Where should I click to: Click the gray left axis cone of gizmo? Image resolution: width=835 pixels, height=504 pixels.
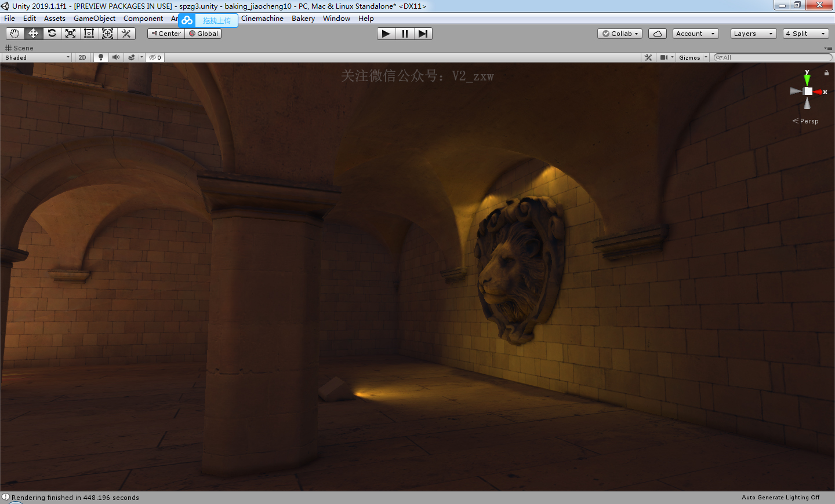coord(796,91)
